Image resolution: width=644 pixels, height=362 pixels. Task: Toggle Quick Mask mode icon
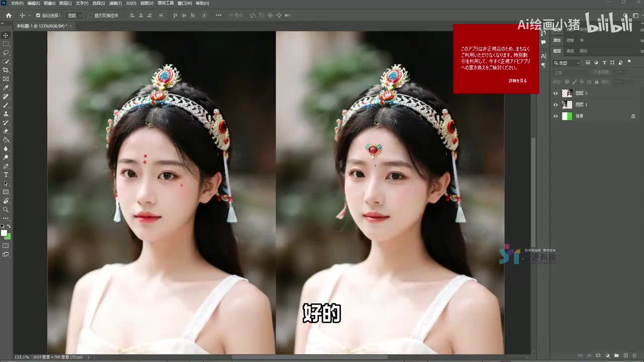pos(6,246)
